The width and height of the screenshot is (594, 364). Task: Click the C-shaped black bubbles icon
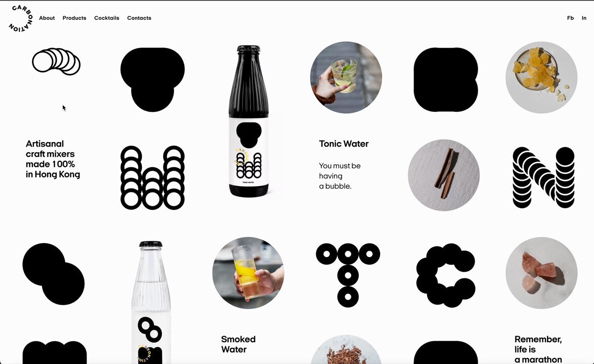445,275
